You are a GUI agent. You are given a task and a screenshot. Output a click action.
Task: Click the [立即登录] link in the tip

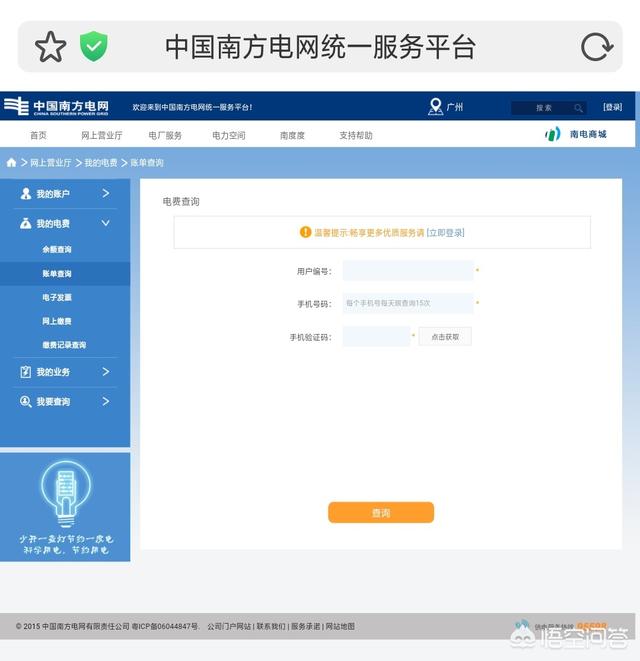pyautogui.click(x=445, y=233)
